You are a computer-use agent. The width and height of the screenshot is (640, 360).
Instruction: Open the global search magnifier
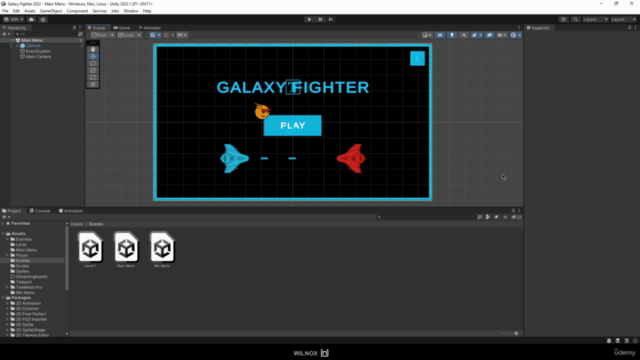tap(576, 19)
